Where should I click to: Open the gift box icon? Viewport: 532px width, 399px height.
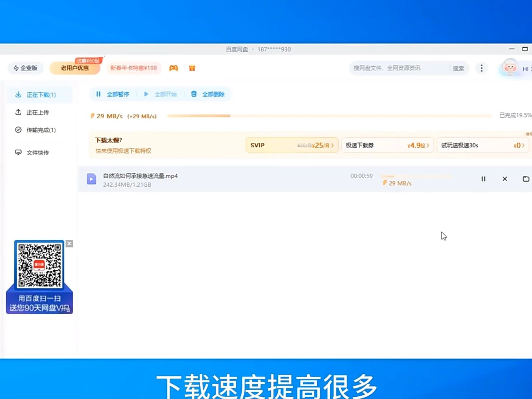point(192,68)
